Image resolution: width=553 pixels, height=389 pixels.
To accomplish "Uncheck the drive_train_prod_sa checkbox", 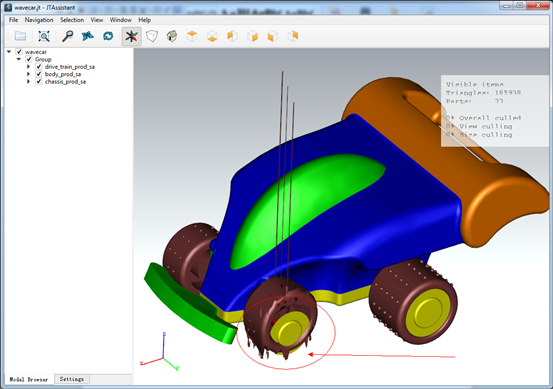I will [39, 67].
